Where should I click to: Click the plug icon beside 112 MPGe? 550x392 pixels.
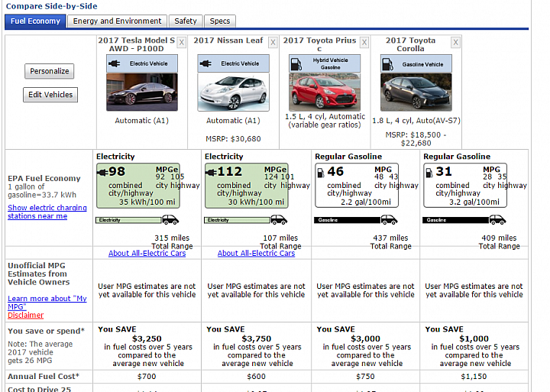[x=211, y=172]
